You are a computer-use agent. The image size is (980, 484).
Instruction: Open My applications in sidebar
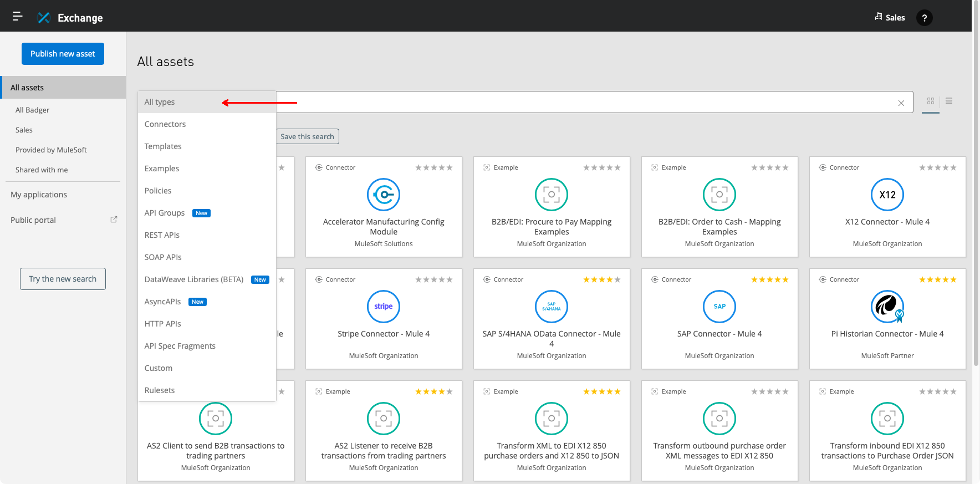click(x=39, y=195)
